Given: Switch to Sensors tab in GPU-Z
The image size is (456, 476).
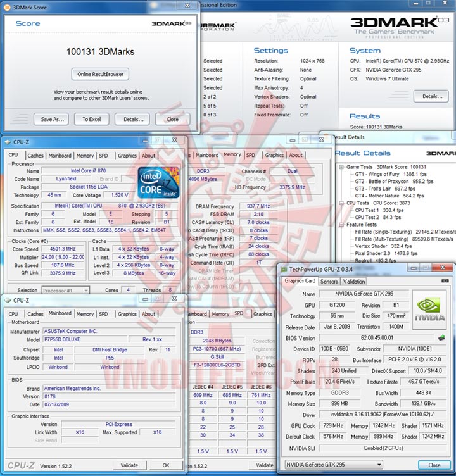Looking at the screenshot, I should pyautogui.click(x=329, y=282).
